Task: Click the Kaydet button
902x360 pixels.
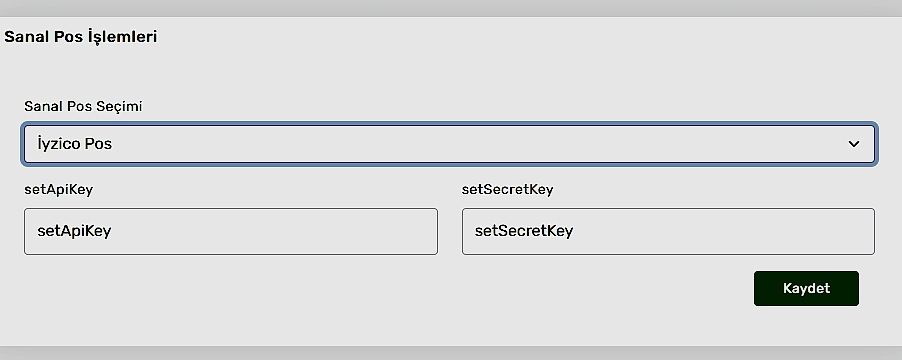Action: click(806, 288)
